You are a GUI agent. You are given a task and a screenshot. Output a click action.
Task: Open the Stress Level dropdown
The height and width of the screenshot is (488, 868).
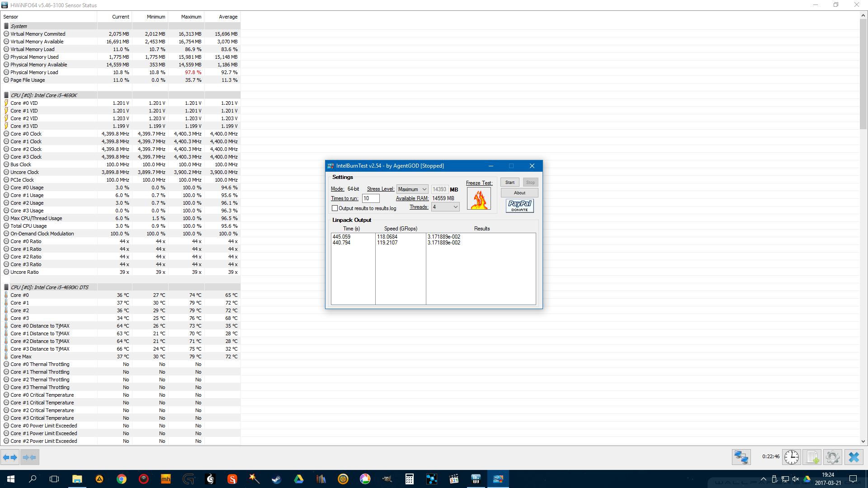(x=412, y=189)
